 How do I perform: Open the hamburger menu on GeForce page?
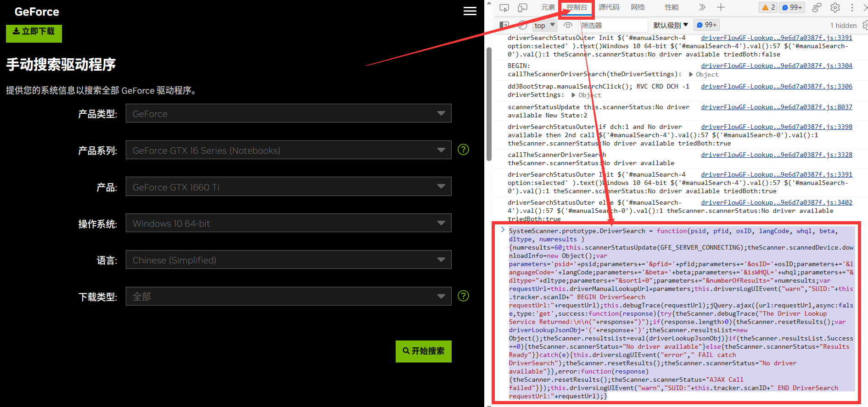point(470,11)
